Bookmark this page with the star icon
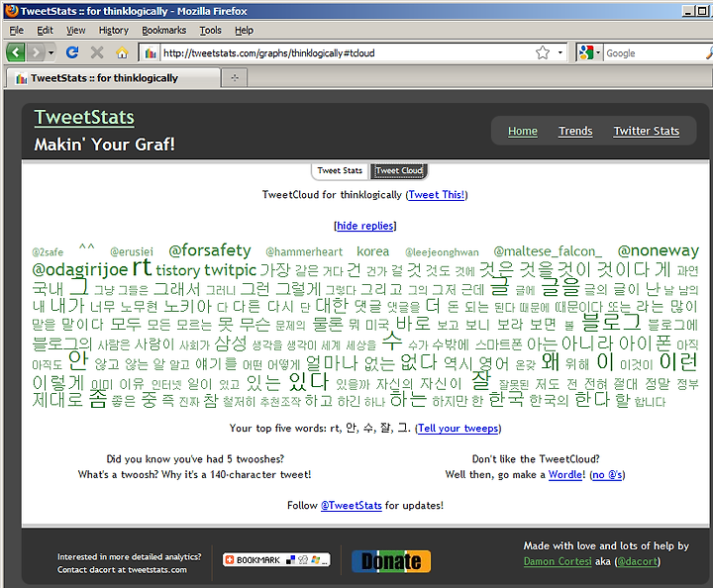The image size is (713, 588). click(543, 52)
